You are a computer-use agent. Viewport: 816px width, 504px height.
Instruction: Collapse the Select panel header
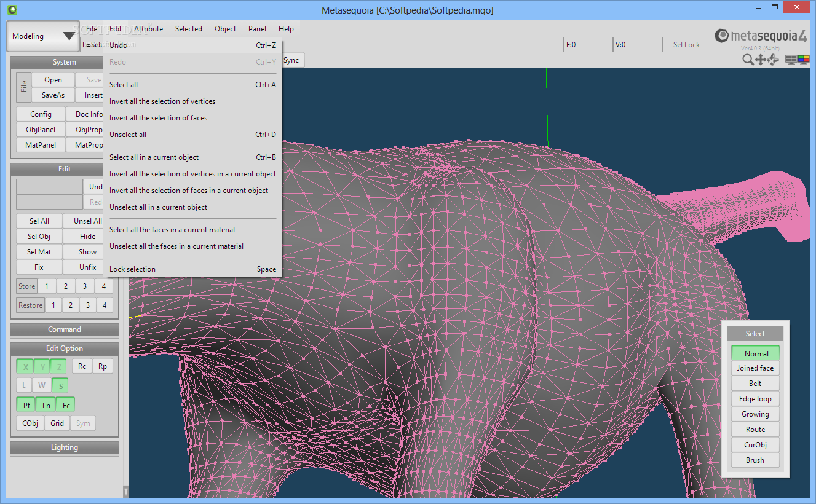click(755, 334)
